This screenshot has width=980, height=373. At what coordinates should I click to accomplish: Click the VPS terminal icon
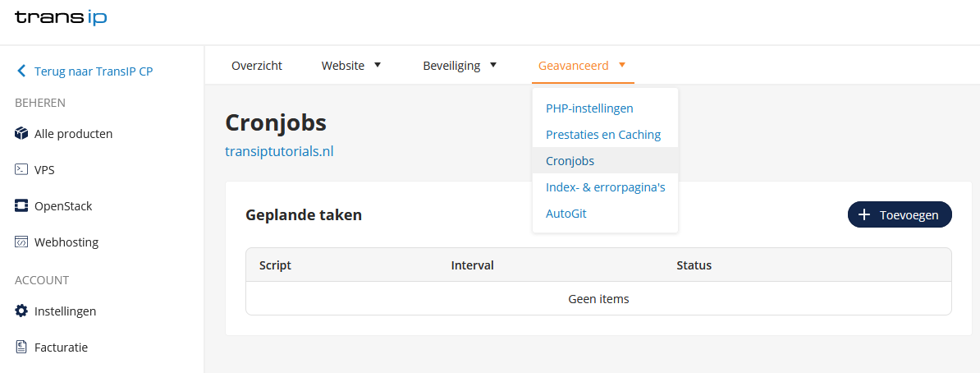pyautogui.click(x=21, y=169)
